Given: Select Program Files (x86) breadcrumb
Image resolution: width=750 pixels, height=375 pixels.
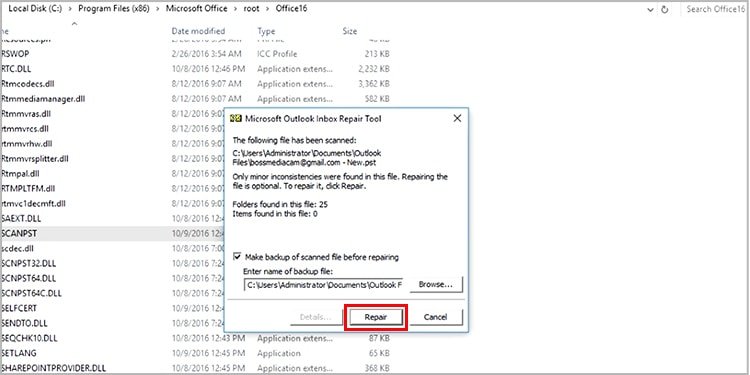Looking at the screenshot, I should tap(113, 9).
